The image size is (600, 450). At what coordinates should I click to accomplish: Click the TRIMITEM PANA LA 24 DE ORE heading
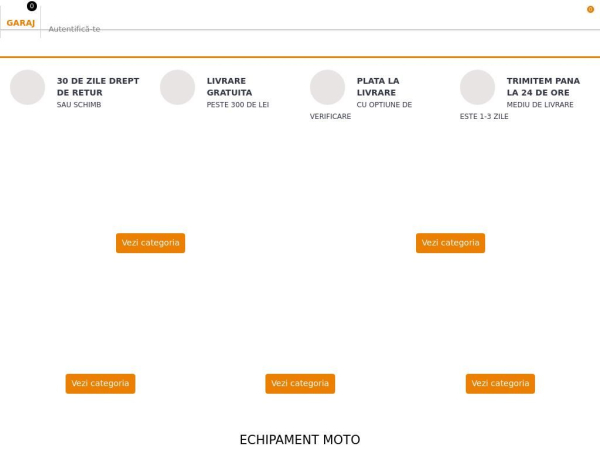[543, 87]
